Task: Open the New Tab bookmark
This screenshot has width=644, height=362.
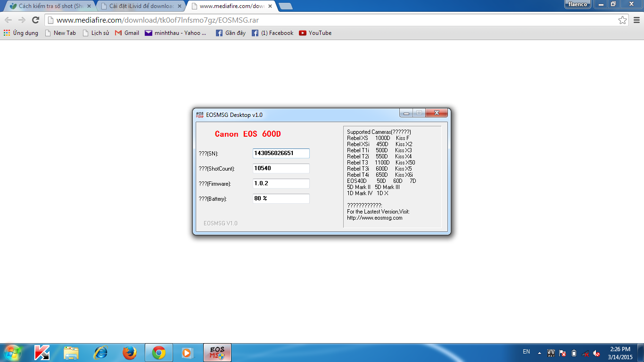Action: click(x=60, y=33)
